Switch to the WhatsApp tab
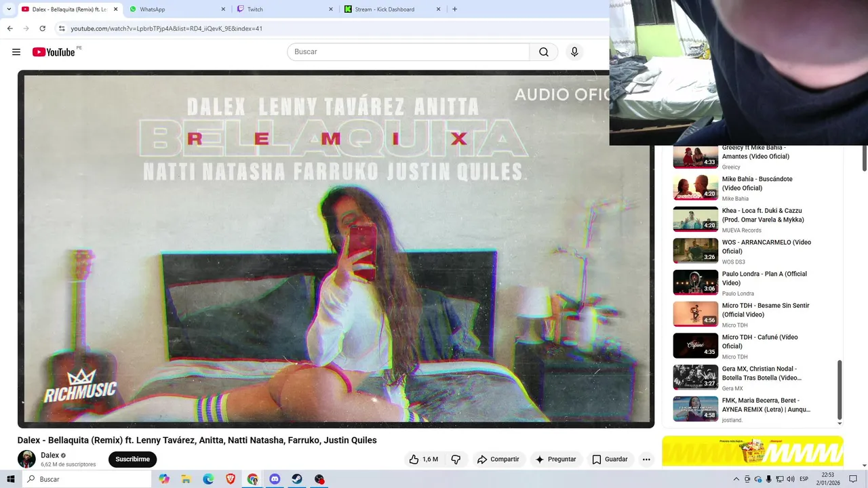 [x=178, y=9]
